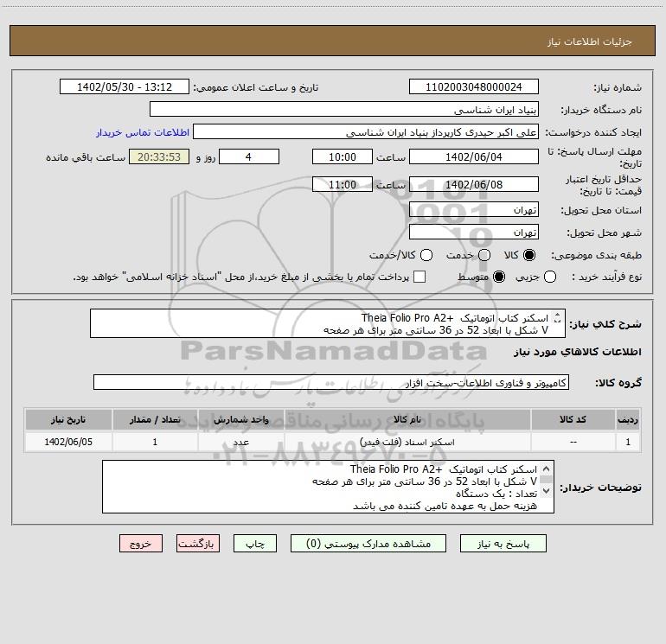Click the unit cell عدد
The height and width of the screenshot is (644, 666).
[240, 442]
